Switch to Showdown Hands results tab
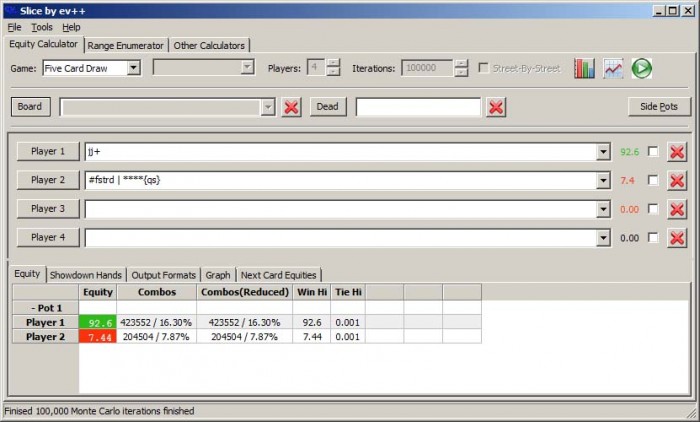This screenshot has height=422, width=700. click(x=86, y=275)
